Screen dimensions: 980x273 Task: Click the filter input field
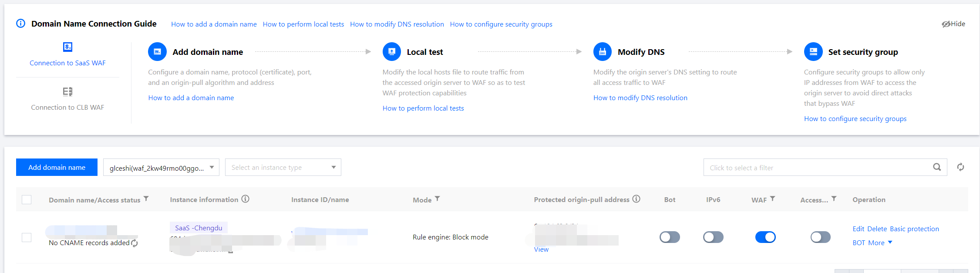[814, 168]
